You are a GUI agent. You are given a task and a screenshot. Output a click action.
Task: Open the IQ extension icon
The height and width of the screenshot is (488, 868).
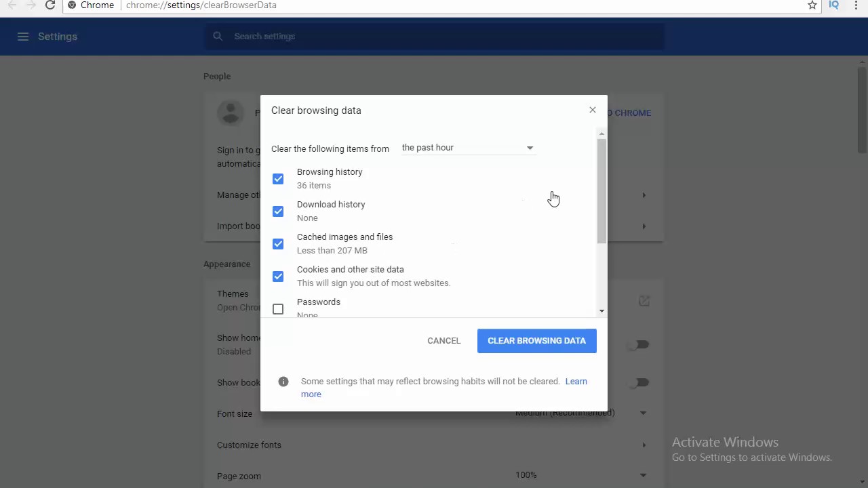click(x=834, y=5)
